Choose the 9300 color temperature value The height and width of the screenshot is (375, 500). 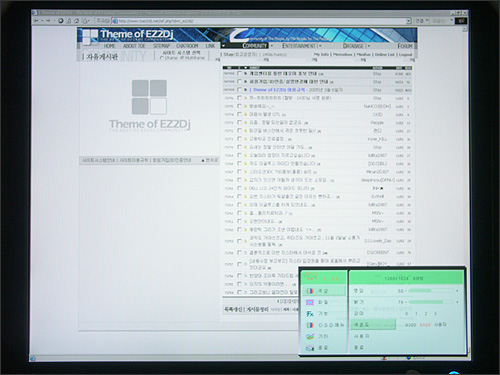click(411, 325)
